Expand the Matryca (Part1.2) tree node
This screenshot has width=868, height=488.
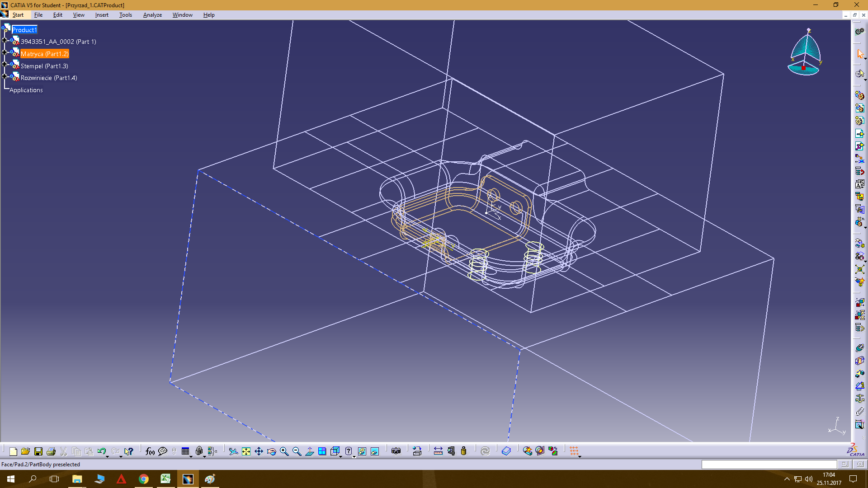(x=5, y=52)
